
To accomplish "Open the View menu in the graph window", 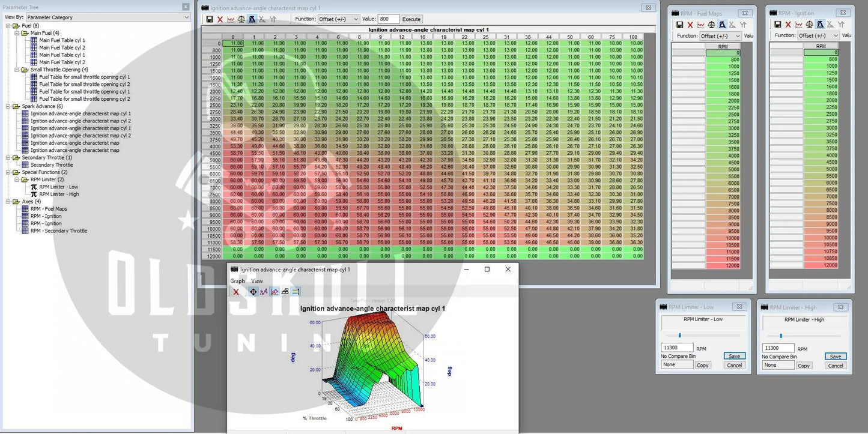I will coord(257,281).
